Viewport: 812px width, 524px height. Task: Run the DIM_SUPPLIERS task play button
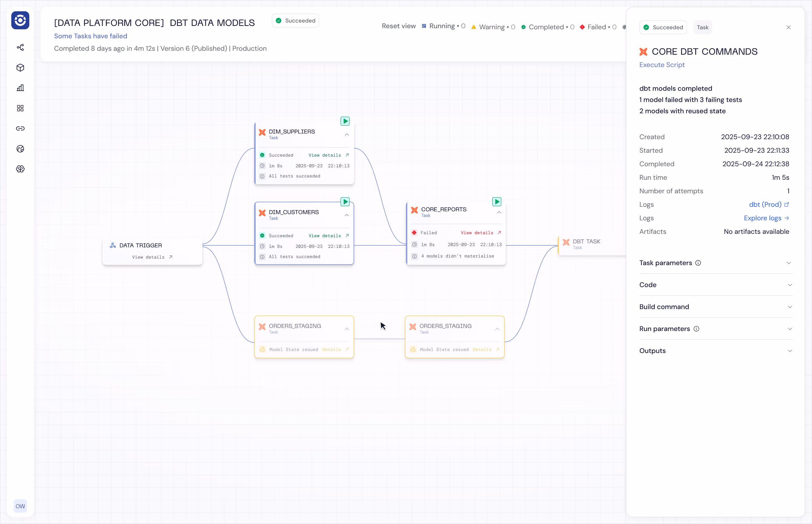click(345, 121)
